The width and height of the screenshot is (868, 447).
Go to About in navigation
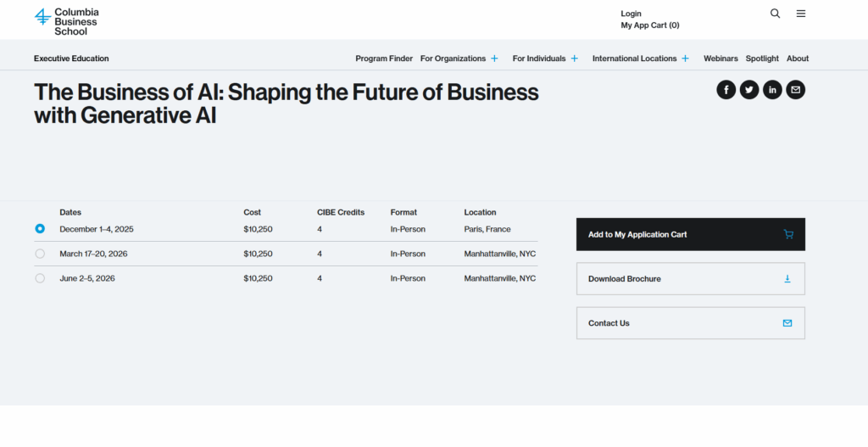point(798,59)
